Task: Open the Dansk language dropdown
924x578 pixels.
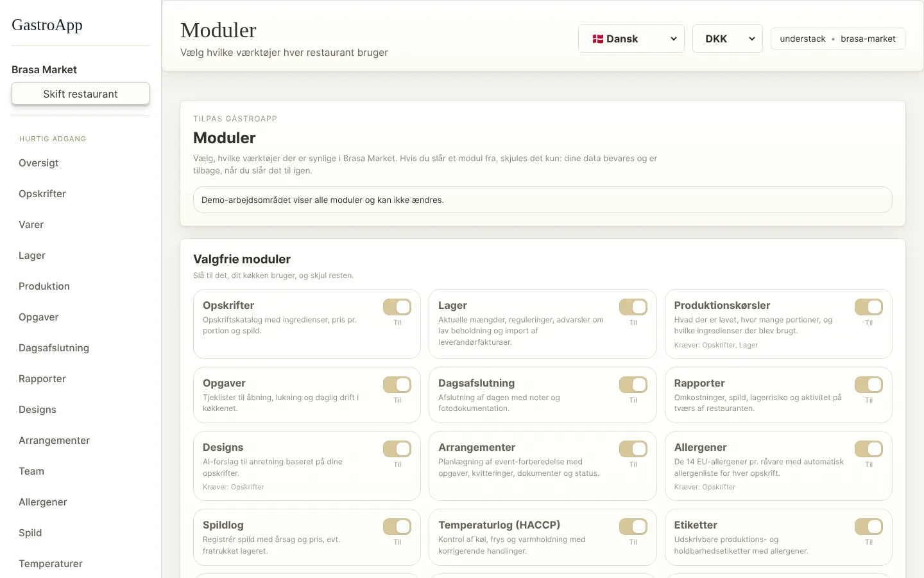Action: (x=631, y=39)
